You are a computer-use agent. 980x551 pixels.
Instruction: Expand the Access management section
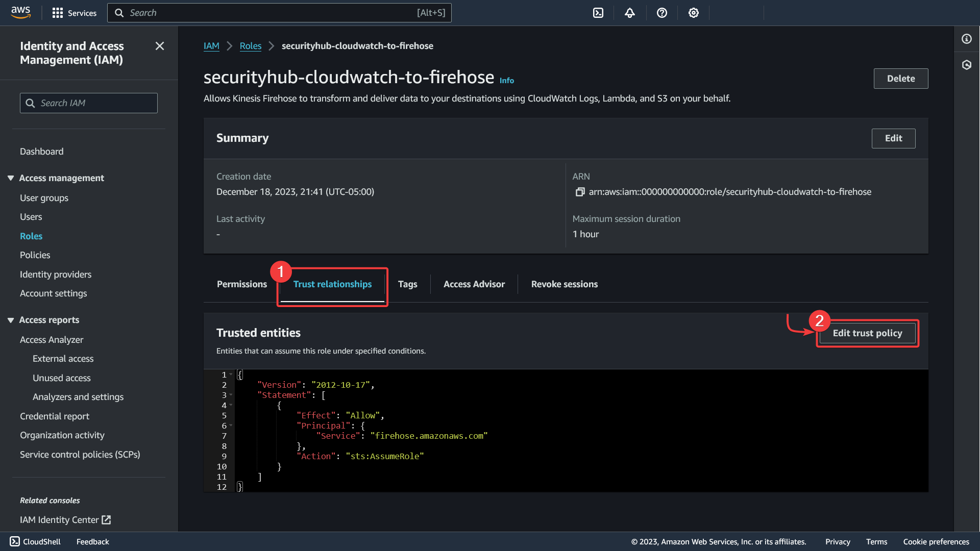pyautogui.click(x=61, y=178)
